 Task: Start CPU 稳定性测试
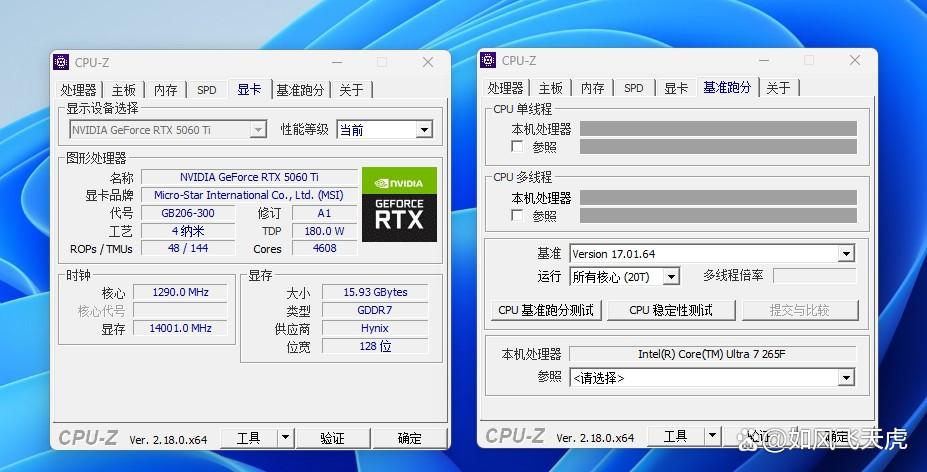[671, 310]
